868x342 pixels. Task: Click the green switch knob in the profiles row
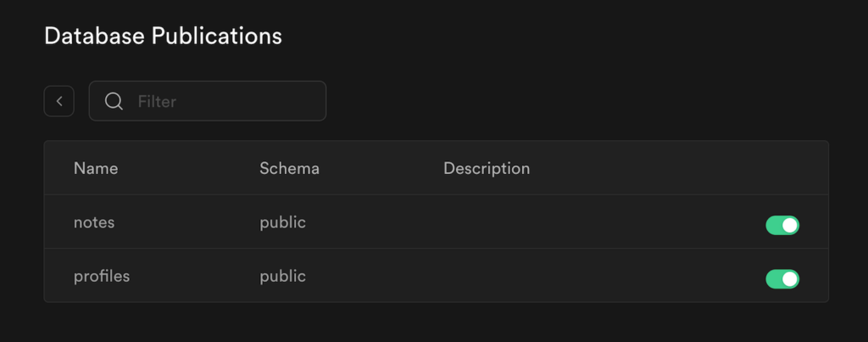point(790,279)
